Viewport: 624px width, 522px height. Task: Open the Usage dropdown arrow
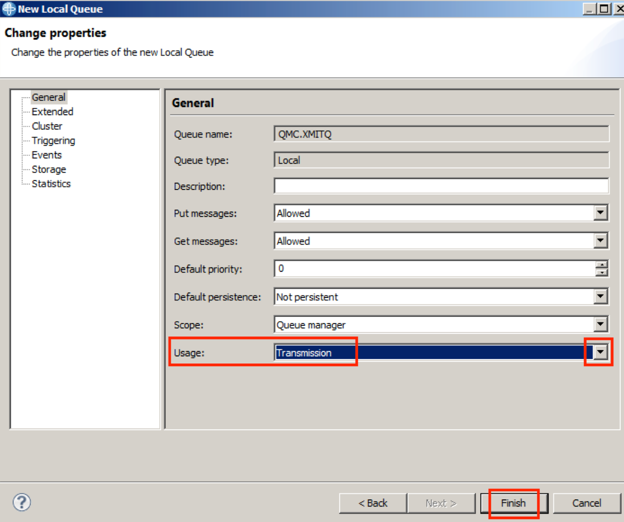pos(601,352)
